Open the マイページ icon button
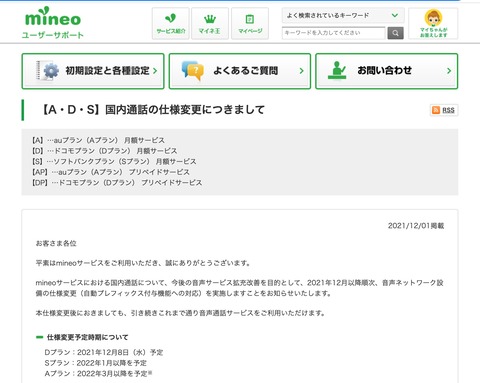 [x=250, y=24]
